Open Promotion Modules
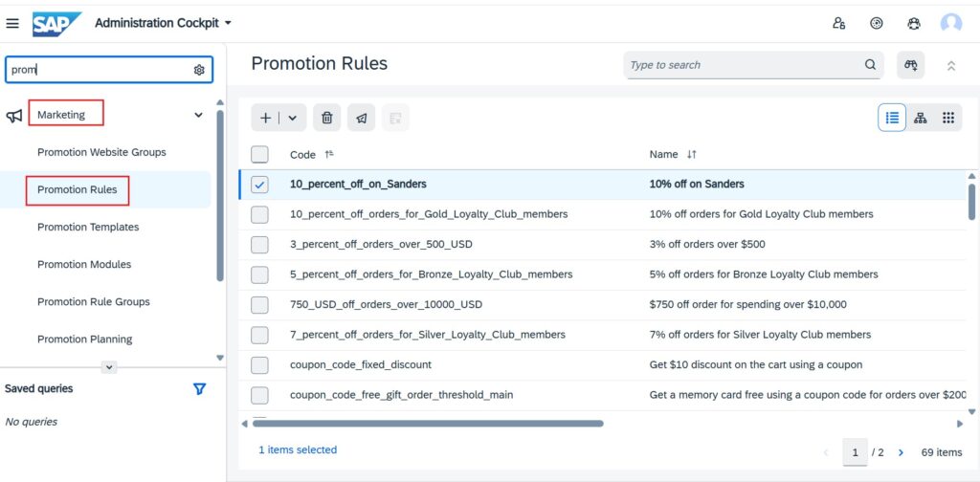 pyautogui.click(x=84, y=265)
